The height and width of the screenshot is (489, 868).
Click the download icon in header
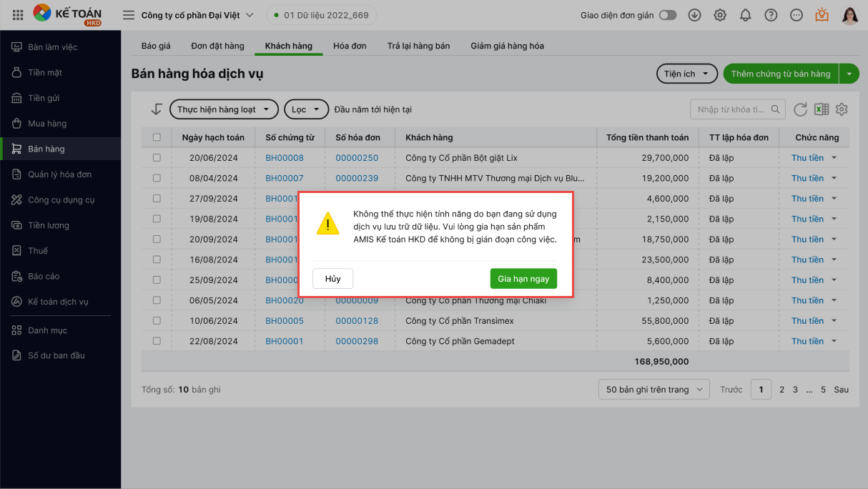pyautogui.click(x=694, y=15)
